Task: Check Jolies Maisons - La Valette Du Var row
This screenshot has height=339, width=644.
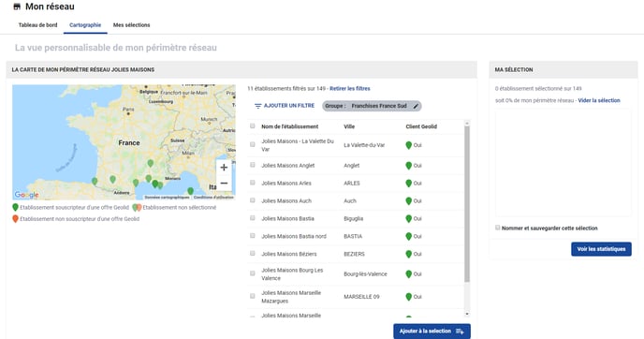Action: pyautogui.click(x=252, y=144)
